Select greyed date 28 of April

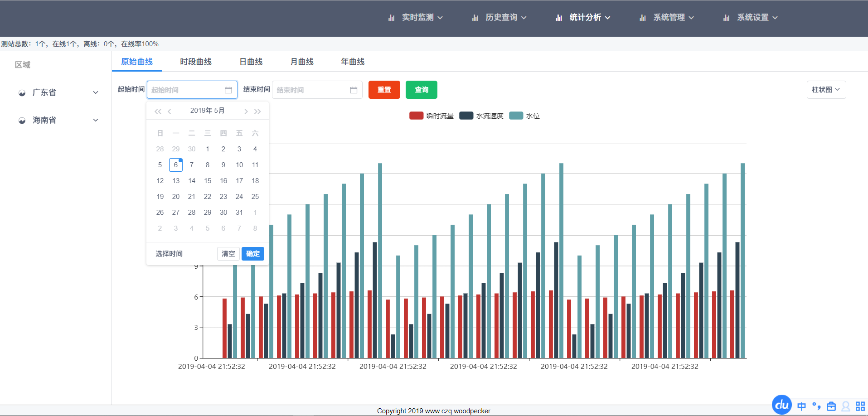[x=160, y=149]
